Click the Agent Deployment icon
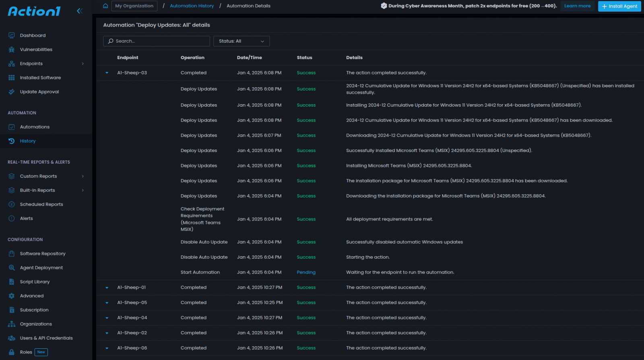This screenshot has width=644, height=360. coord(12,267)
